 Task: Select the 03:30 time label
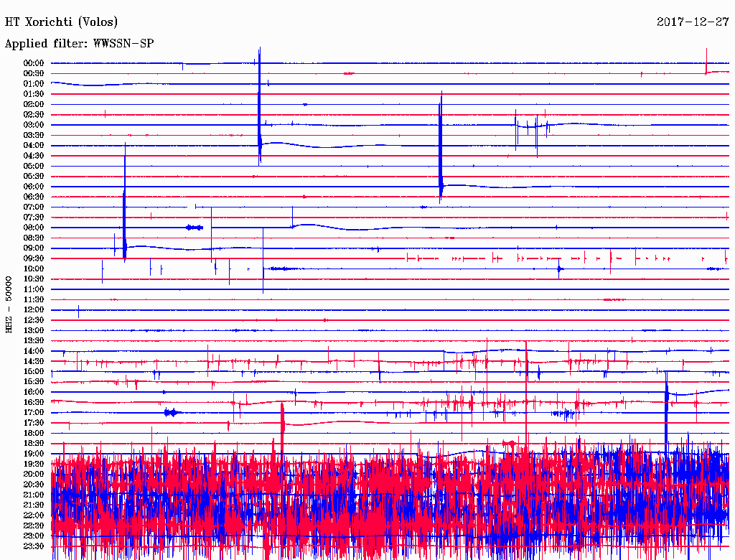click(x=34, y=136)
